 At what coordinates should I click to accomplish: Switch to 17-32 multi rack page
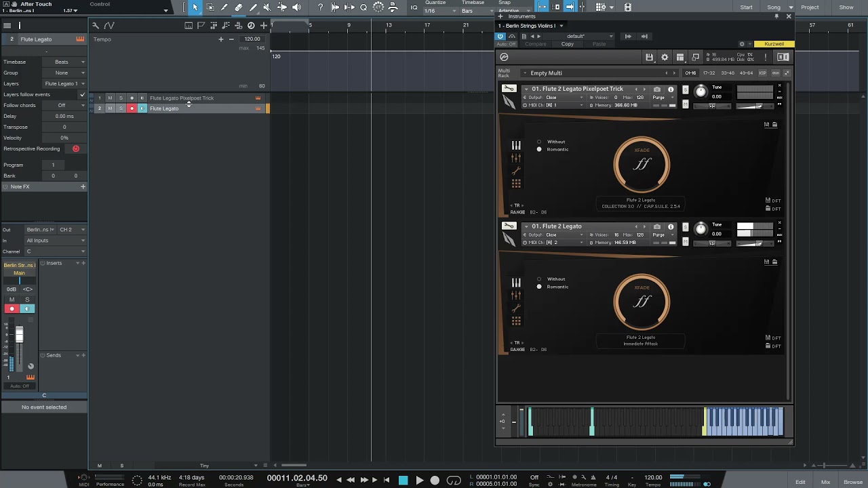click(709, 73)
